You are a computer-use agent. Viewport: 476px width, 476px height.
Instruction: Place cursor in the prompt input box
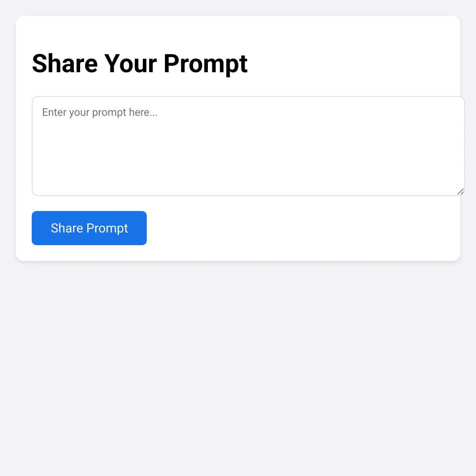point(248,146)
